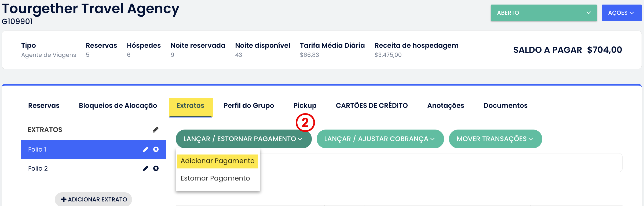The image size is (644, 206).
Task: Go to the Perfil do Grupo tab
Action: pos(249,106)
